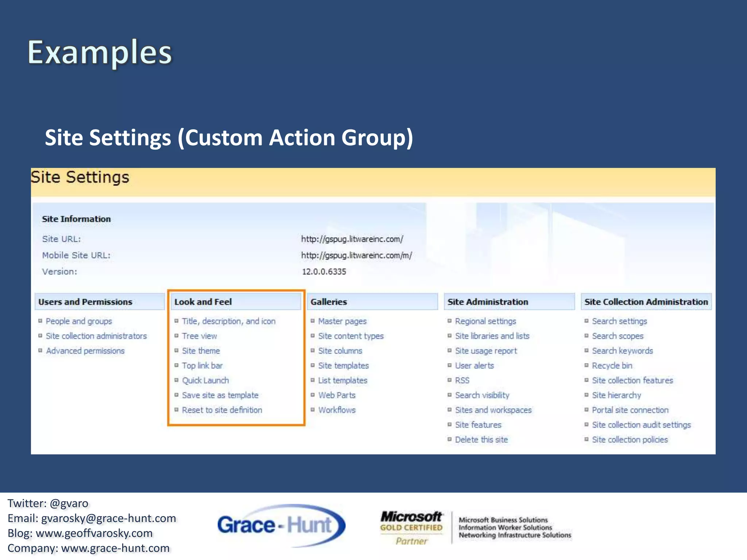The width and height of the screenshot is (747, 560).
Task: Open Search keywords
Action: pyautogui.click(x=622, y=351)
